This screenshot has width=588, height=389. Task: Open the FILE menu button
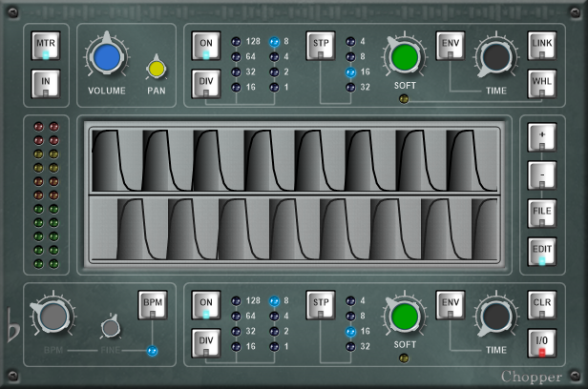[541, 213]
